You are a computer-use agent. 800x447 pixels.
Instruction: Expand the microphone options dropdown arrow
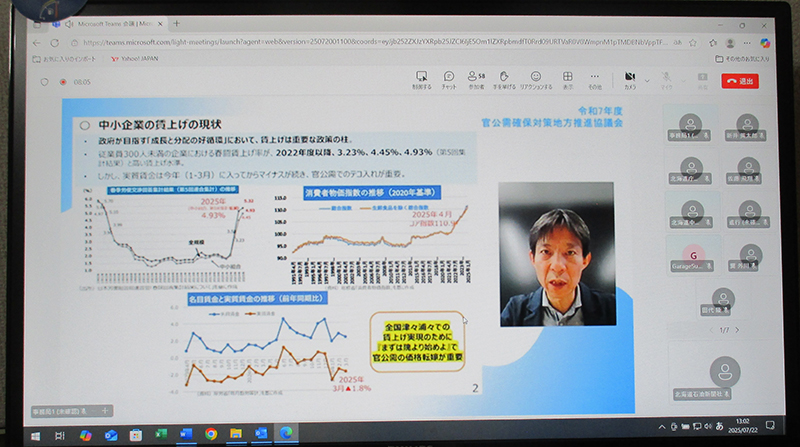(684, 81)
